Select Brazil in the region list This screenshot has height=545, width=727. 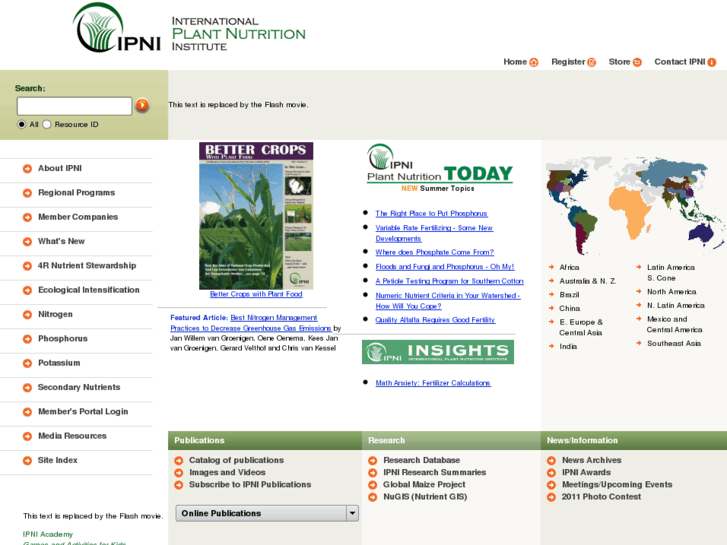tap(569, 295)
